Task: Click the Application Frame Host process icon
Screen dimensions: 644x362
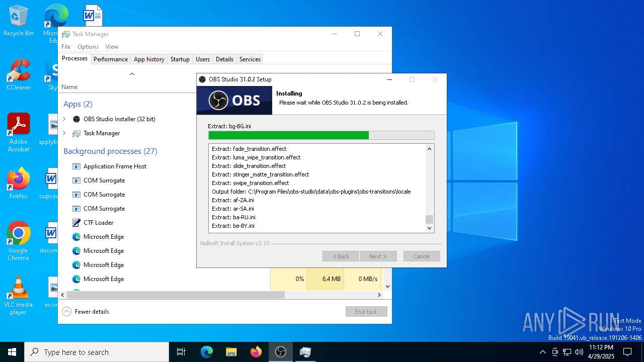Action: pos(76,166)
